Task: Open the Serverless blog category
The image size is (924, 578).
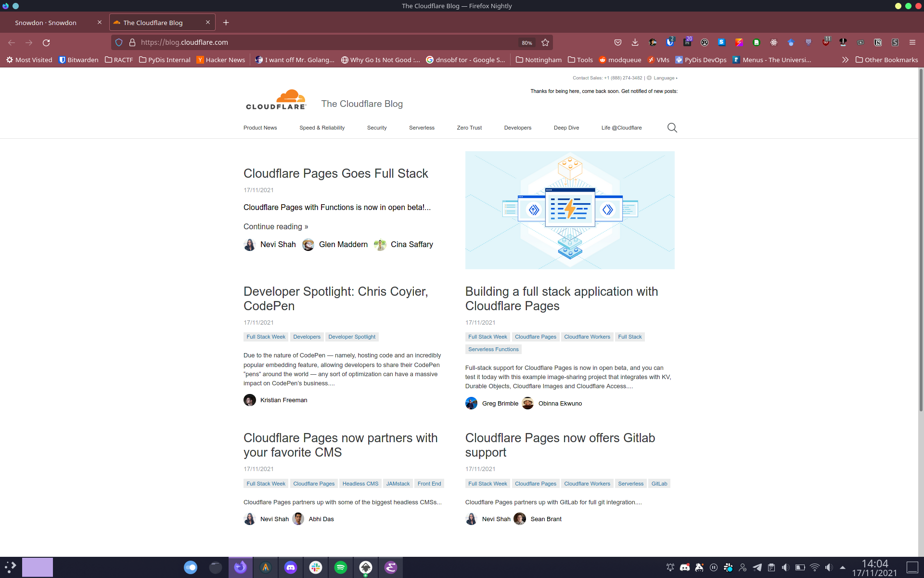Action: point(422,128)
